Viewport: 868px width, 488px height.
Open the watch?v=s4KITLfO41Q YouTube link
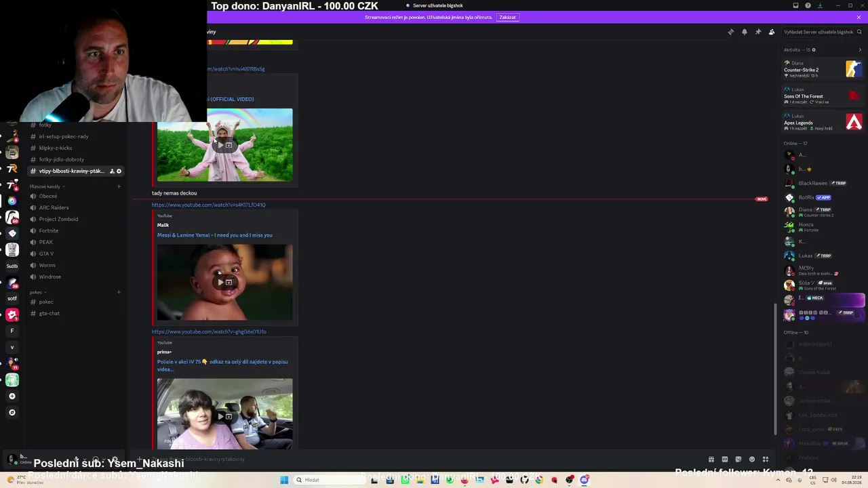click(x=208, y=205)
